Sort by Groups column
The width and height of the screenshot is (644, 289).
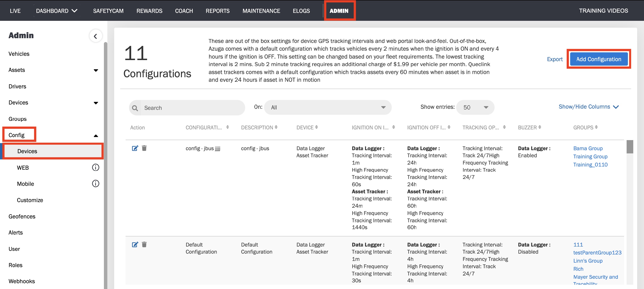(596, 127)
